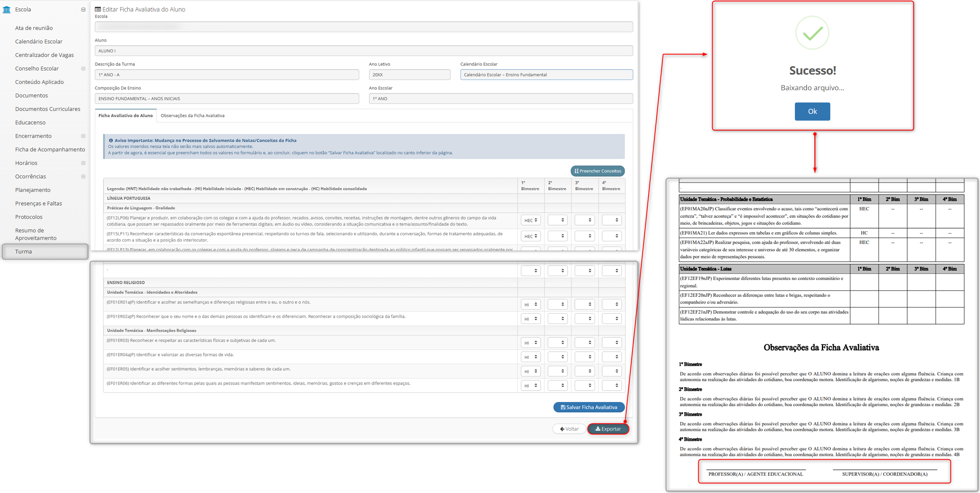
Task: Open Documentos menu item
Action: (32, 95)
